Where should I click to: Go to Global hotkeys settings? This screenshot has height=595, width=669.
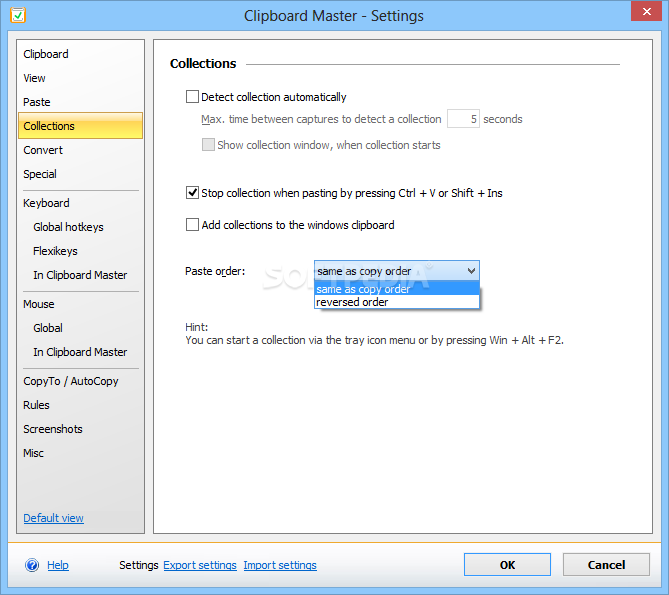coord(68,227)
